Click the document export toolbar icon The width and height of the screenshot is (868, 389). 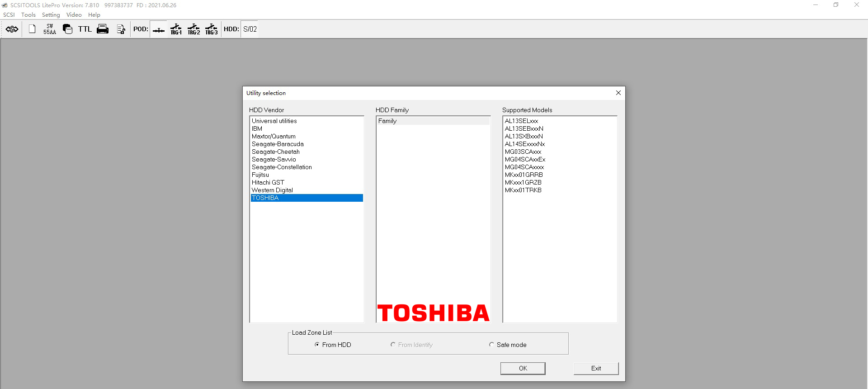(x=121, y=29)
